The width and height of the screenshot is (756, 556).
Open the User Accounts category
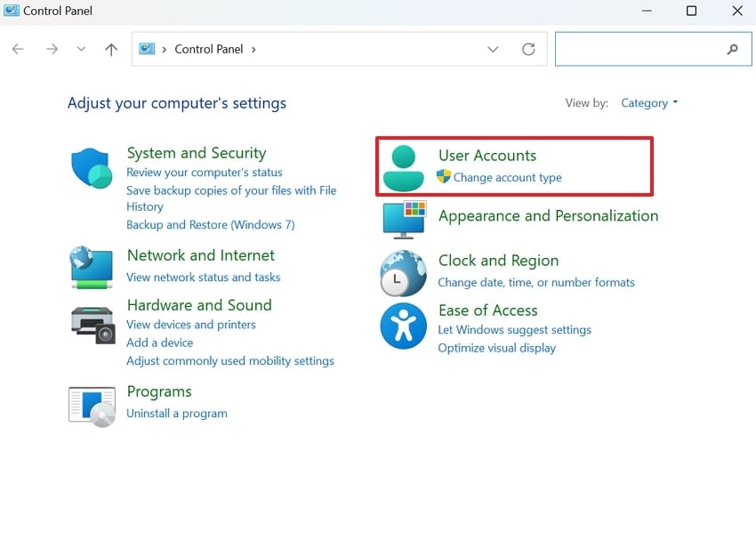(487, 156)
